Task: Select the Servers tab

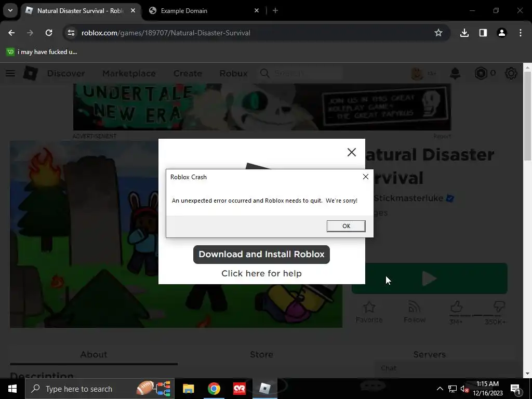Action: tap(429, 354)
